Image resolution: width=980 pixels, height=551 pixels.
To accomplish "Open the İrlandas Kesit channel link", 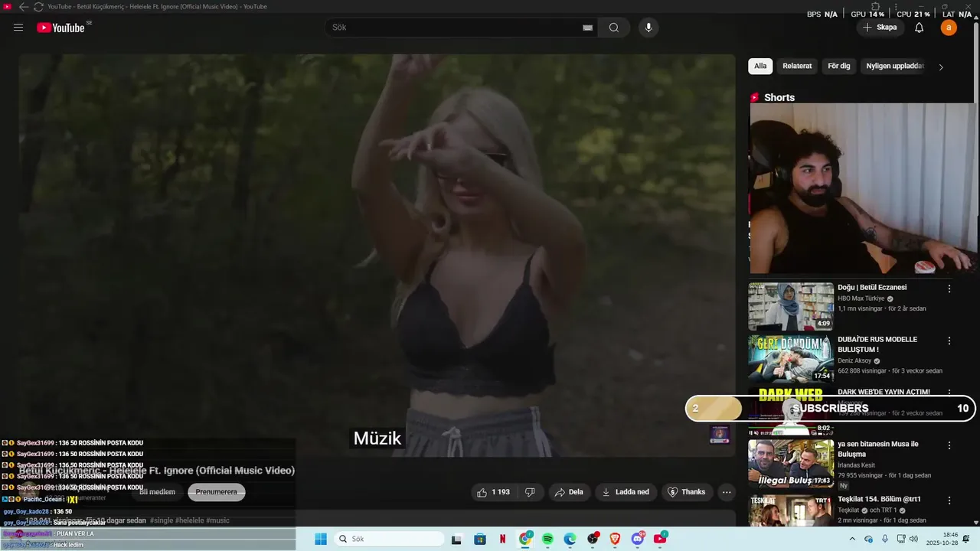I will pyautogui.click(x=856, y=465).
